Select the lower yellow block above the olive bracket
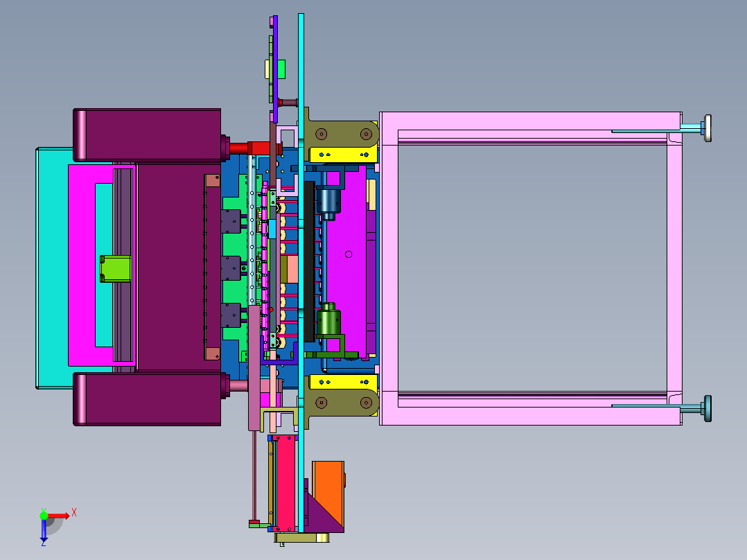 point(344,382)
